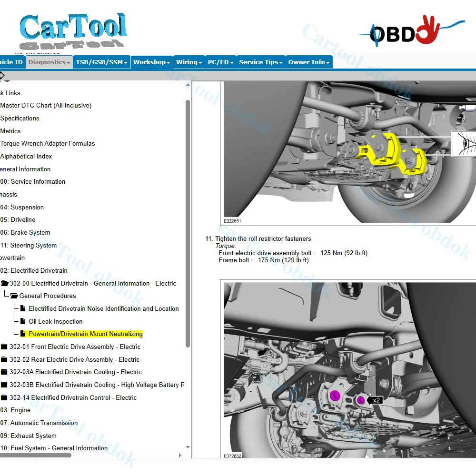Click the dropdown arrow on Wiring tab

pyautogui.click(x=200, y=63)
